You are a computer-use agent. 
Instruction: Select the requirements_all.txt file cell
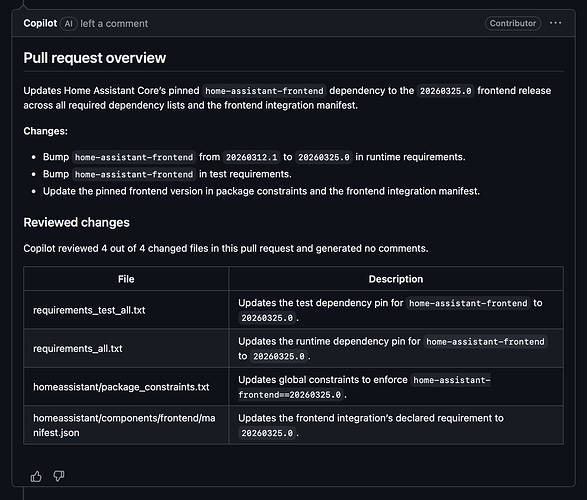pyautogui.click(x=126, y=348)
